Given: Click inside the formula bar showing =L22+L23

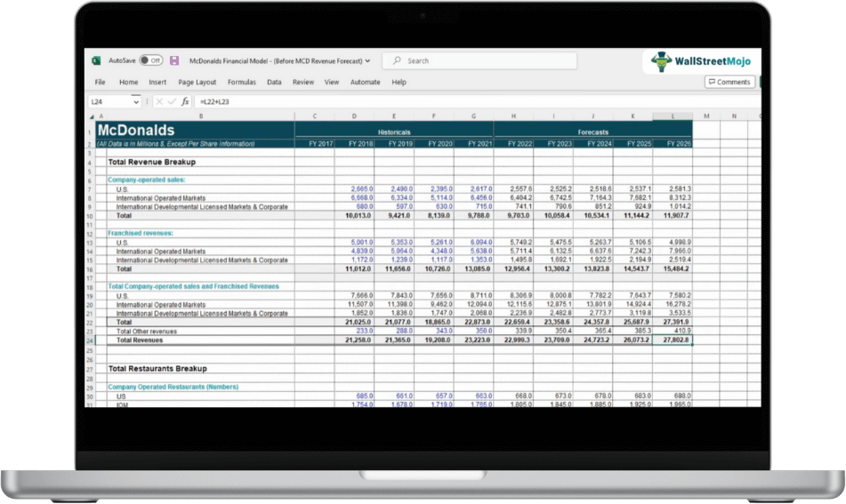Looking at the screenshot, I should pos(445,102).
